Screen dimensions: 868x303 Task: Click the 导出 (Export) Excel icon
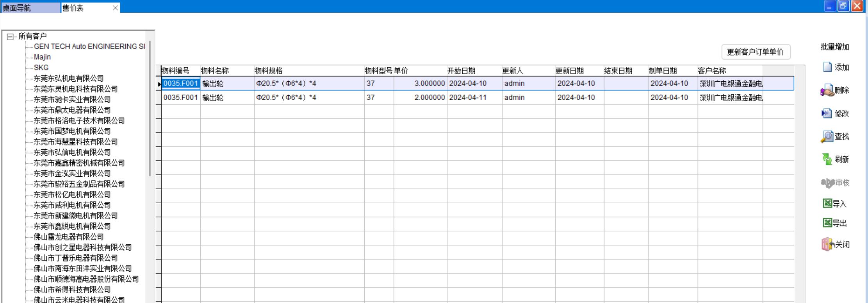pyautogui.click(x=827, y=223)
